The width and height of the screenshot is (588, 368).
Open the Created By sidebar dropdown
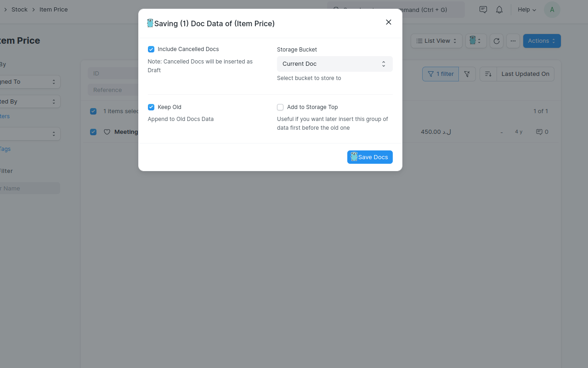[x=29, y=102]
